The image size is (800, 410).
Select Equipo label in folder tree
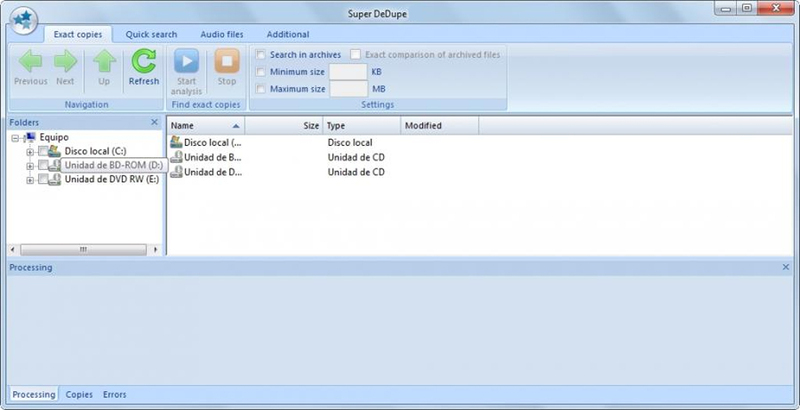click(x=54, y=137)
